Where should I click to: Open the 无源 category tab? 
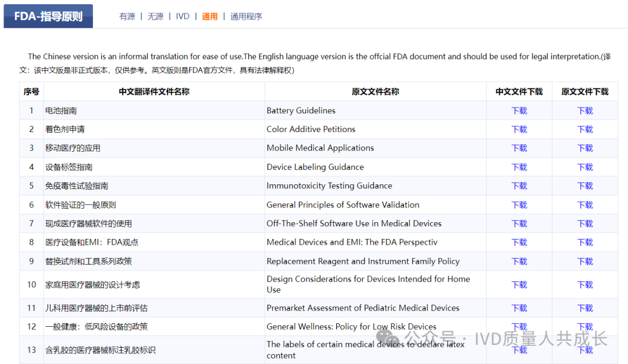pyautogui.click(x=155, y=16)
